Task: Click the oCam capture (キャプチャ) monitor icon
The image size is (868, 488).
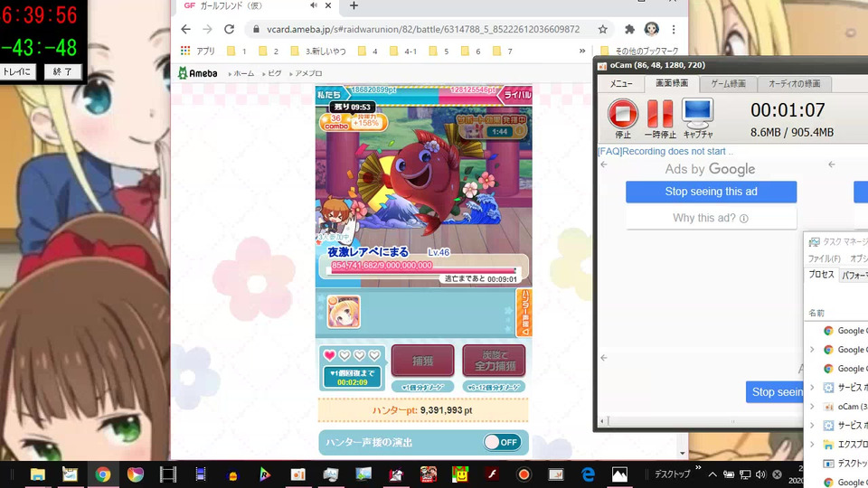Action: pyautogui.click(x=697, y=114)
